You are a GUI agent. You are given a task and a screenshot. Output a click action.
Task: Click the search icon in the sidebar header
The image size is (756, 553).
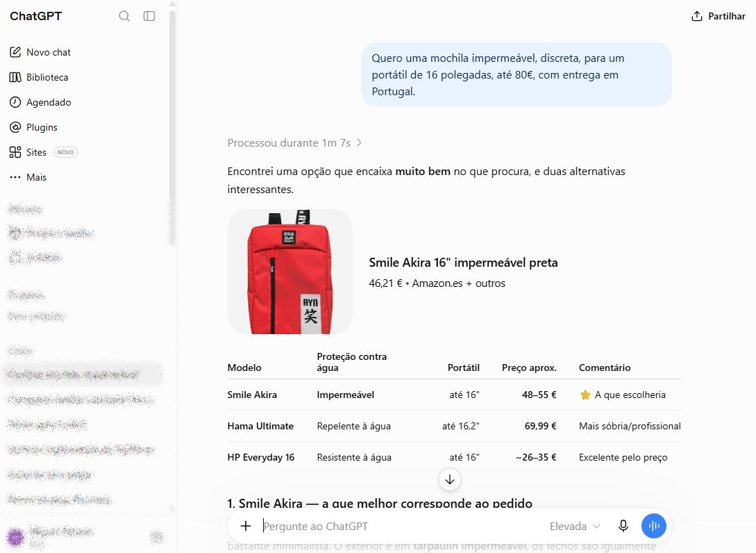pyautogui.click(x=124, y=16)
